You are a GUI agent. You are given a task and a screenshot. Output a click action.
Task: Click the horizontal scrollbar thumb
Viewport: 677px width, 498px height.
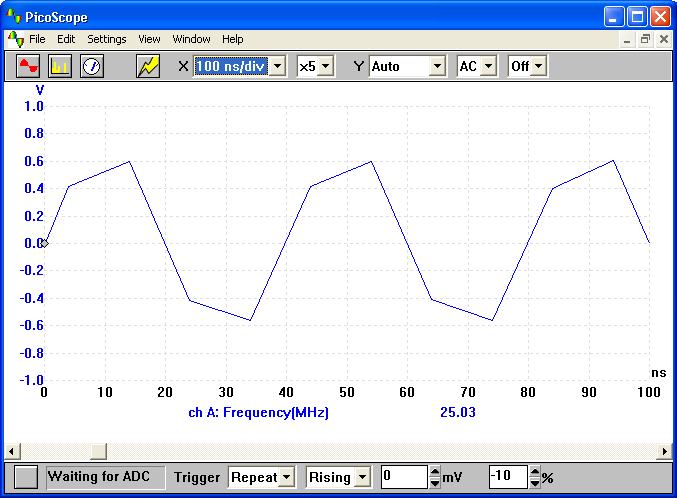[98, 452]
